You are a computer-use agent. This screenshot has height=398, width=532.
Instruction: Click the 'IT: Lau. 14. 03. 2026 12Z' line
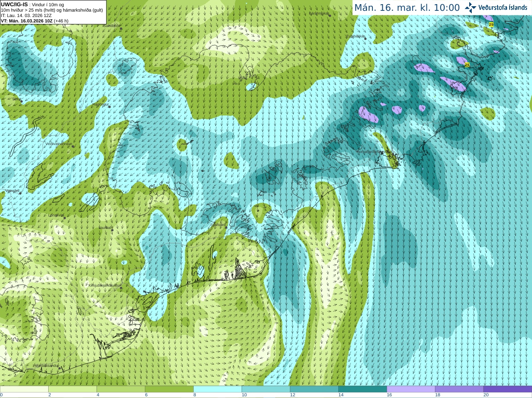(x=26, y=15)
